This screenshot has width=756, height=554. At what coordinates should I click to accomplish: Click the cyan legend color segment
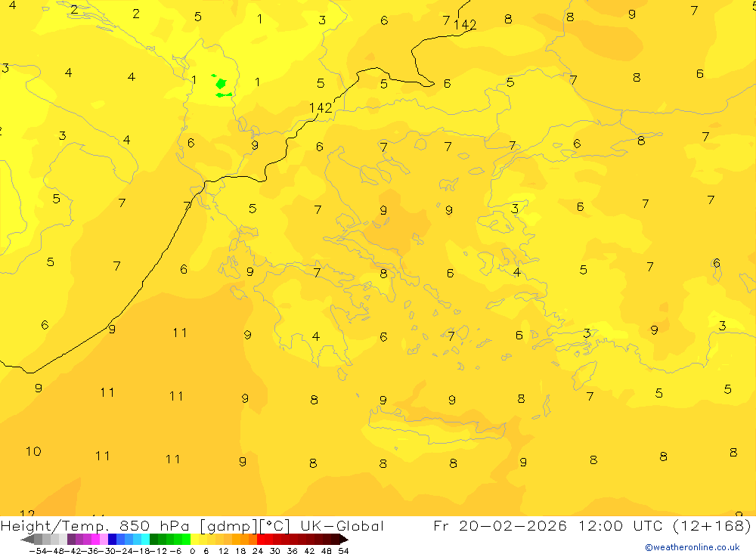pos(145,540)
